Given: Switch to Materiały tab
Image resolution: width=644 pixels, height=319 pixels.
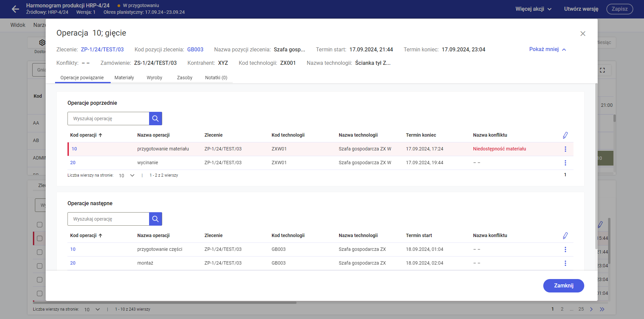Looking at the screenshot, I should coord(124,78).
